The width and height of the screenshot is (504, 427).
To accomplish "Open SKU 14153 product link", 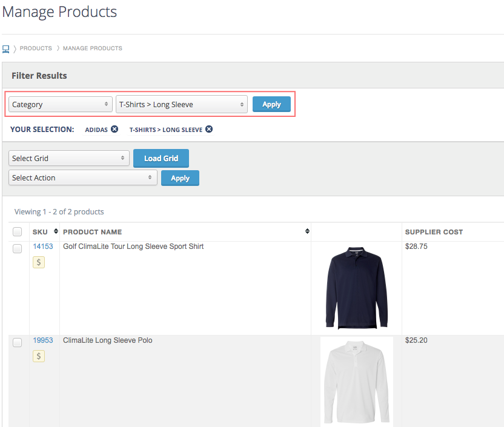I will [x=43, y=247].
